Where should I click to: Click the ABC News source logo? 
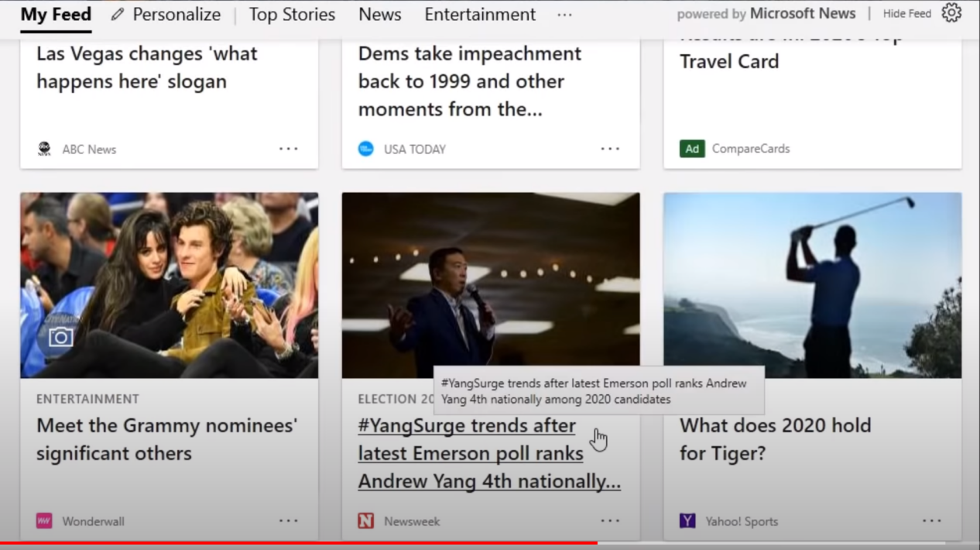45,149
